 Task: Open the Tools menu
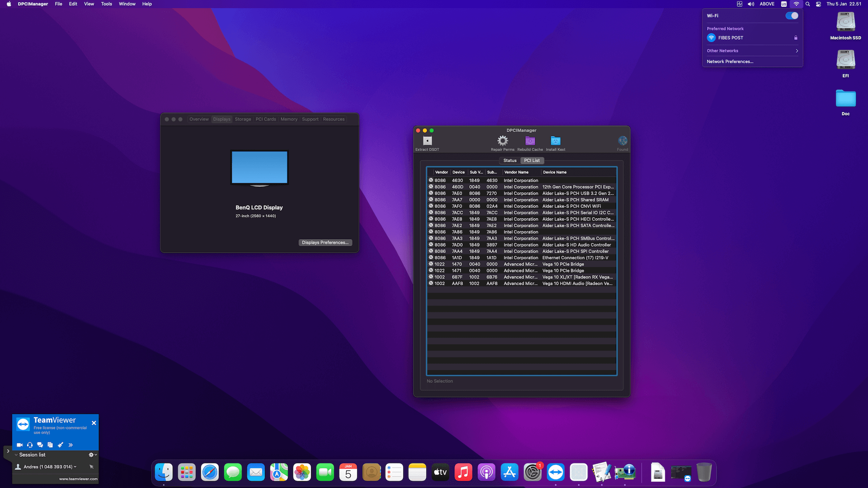tap(106, 4)
